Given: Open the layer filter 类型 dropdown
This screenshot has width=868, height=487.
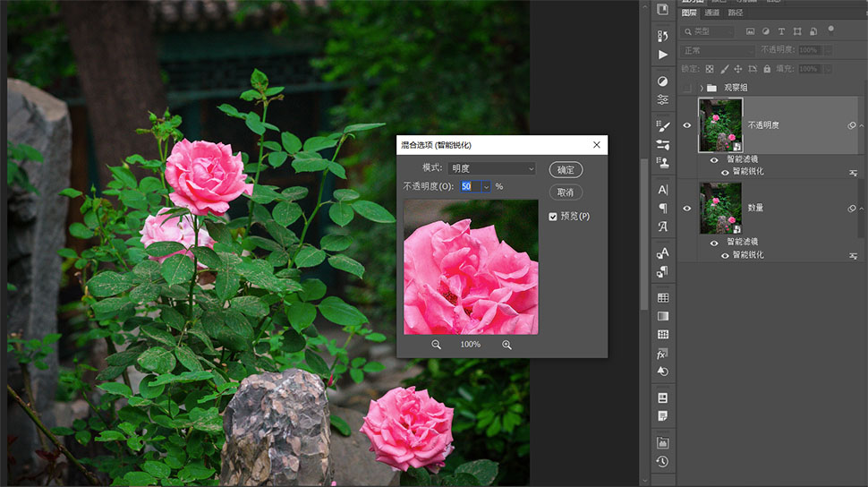Looking at the screenshot, I should (x=708, y=31).
